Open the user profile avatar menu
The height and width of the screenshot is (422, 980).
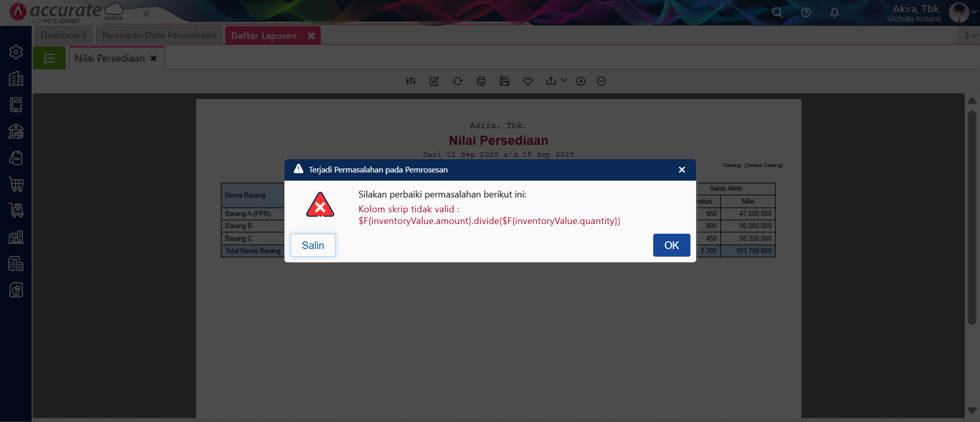[x=959, y=13]
